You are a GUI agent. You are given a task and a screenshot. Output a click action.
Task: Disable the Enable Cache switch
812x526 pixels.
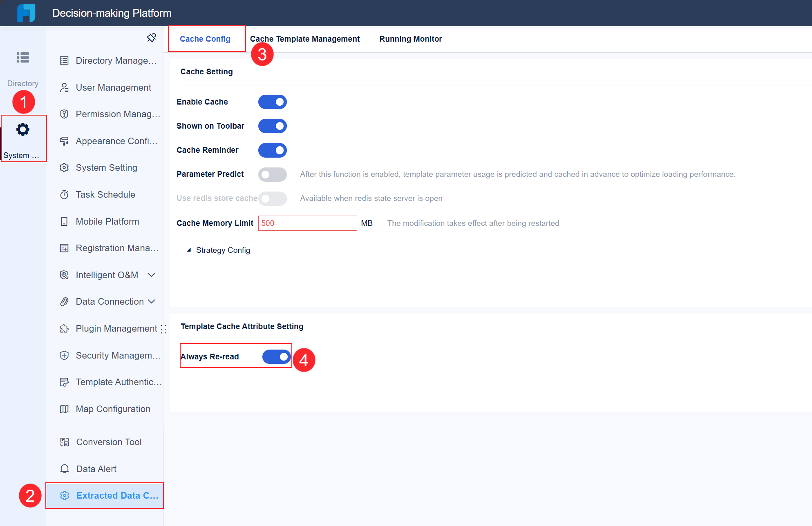point(273,102)
